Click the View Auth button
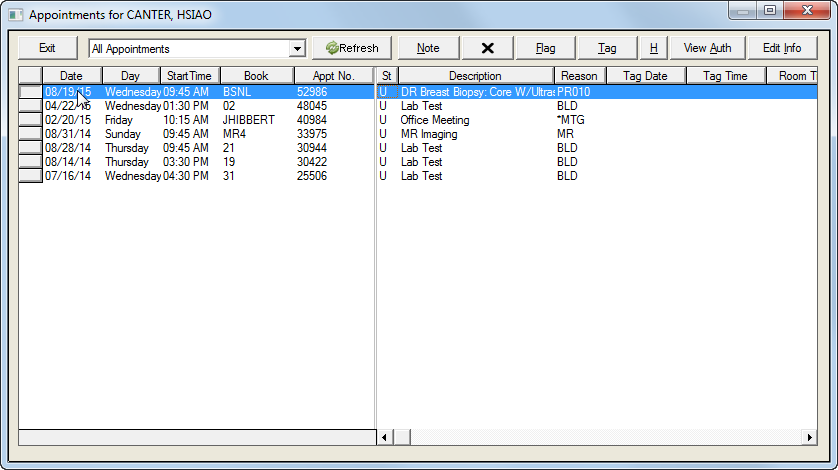Screen dimensions: 838x470 click(707, 48)
